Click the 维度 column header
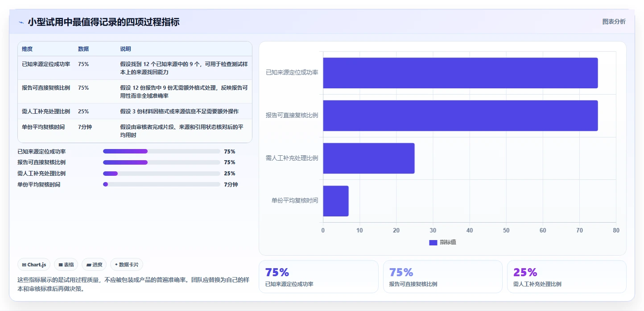 (x=27, y=49)
